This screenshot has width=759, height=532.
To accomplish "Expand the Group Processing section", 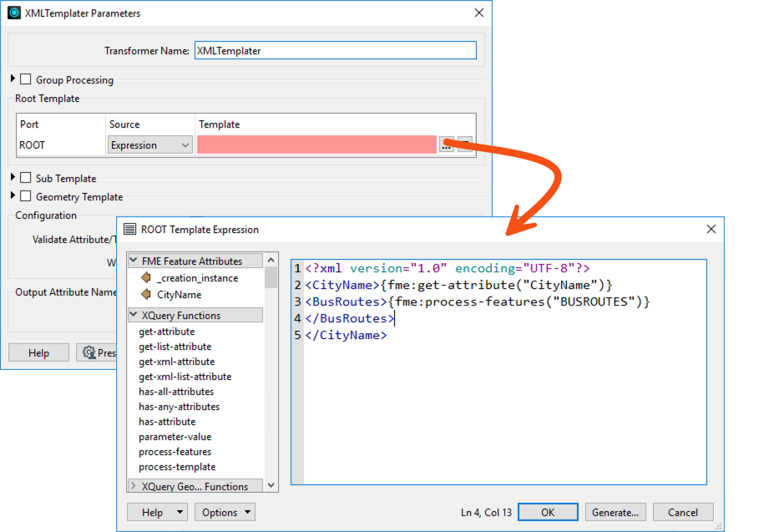I will coord(13,79).
